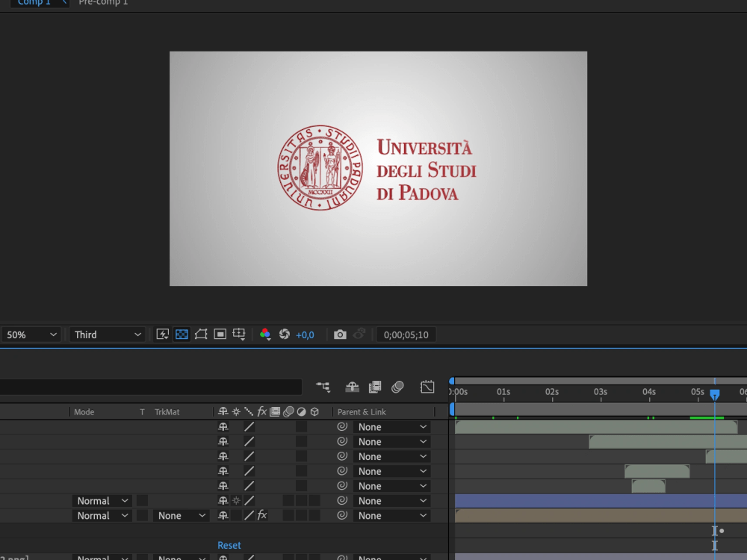Click the Effect fx column header icon

pos(262,412)
